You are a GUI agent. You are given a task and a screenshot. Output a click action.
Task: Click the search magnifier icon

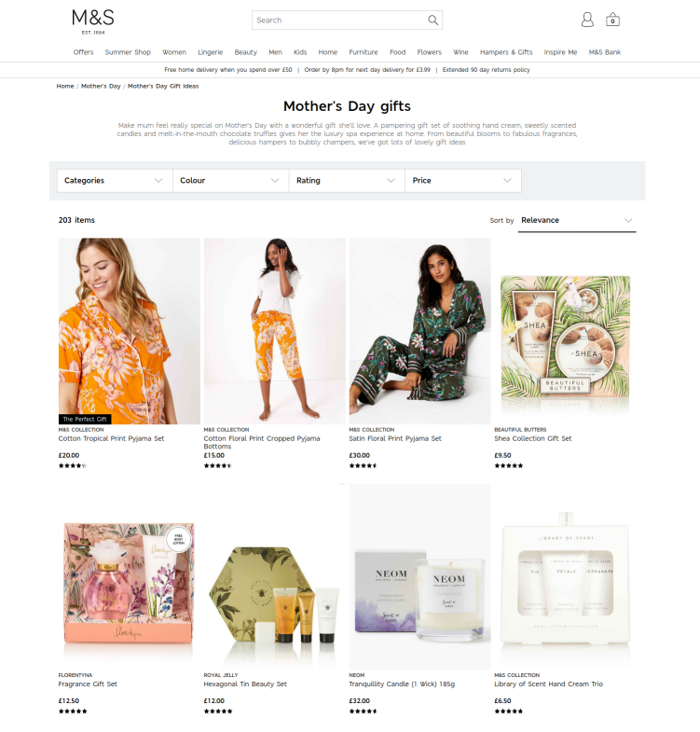[433, 21]
